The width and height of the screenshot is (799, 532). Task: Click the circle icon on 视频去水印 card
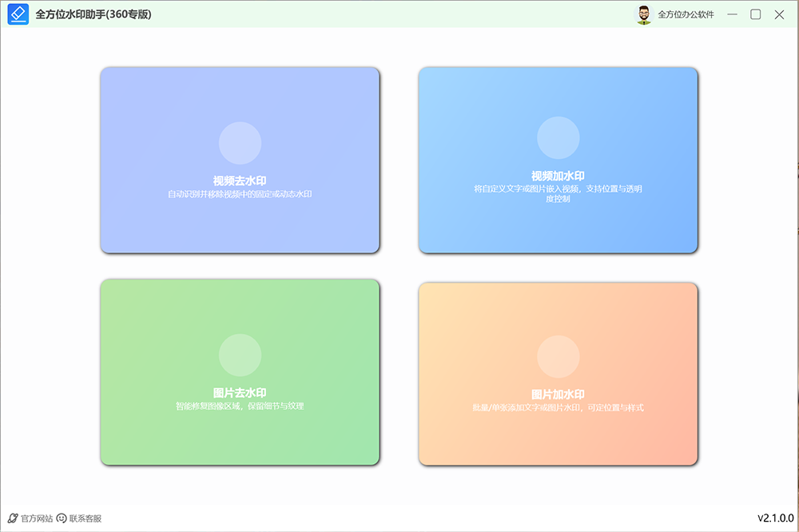240,143
